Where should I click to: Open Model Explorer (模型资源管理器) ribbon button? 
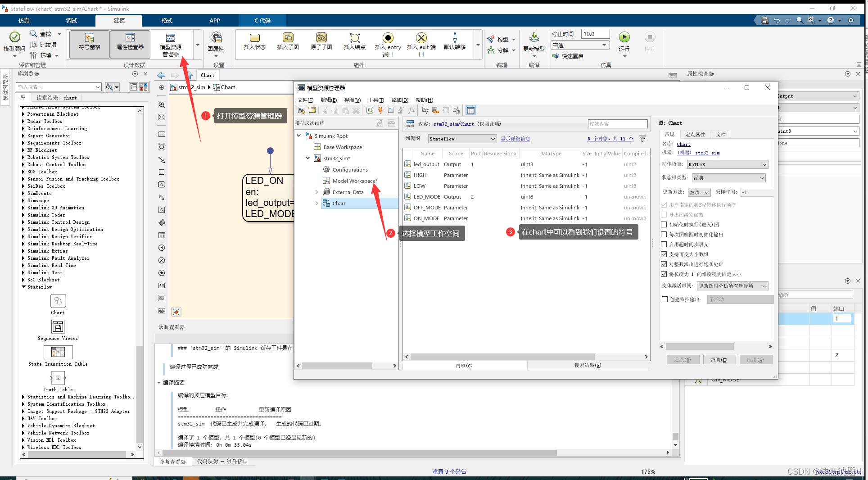(x=171, y=45)
